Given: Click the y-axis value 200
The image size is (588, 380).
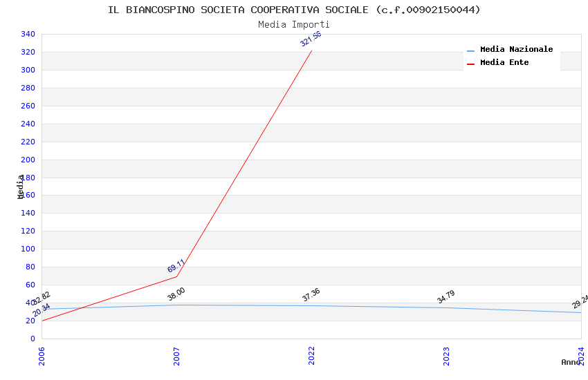Looking at the screenshot, I should [28, 160].
